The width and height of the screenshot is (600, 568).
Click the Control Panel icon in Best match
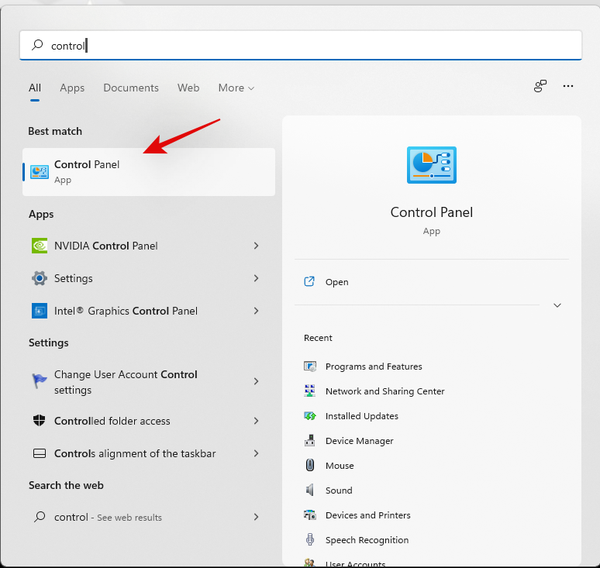click(x=39, y=172)
